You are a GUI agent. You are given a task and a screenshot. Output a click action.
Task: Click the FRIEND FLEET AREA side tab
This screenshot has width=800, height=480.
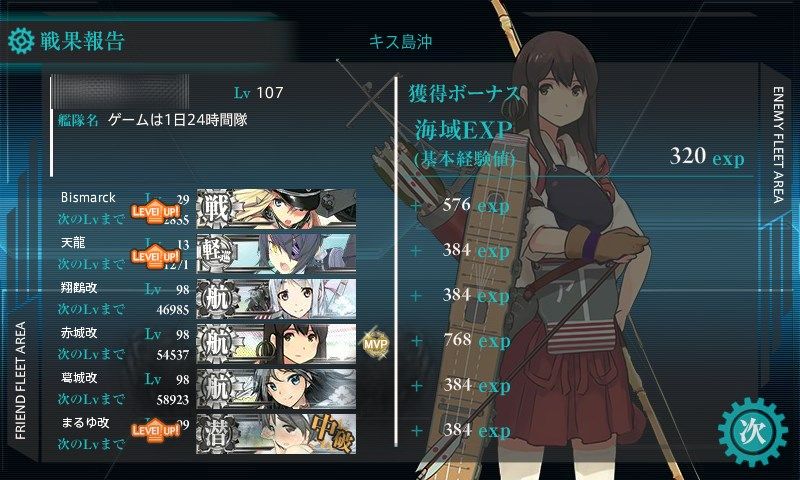click(x=20, y=381)
